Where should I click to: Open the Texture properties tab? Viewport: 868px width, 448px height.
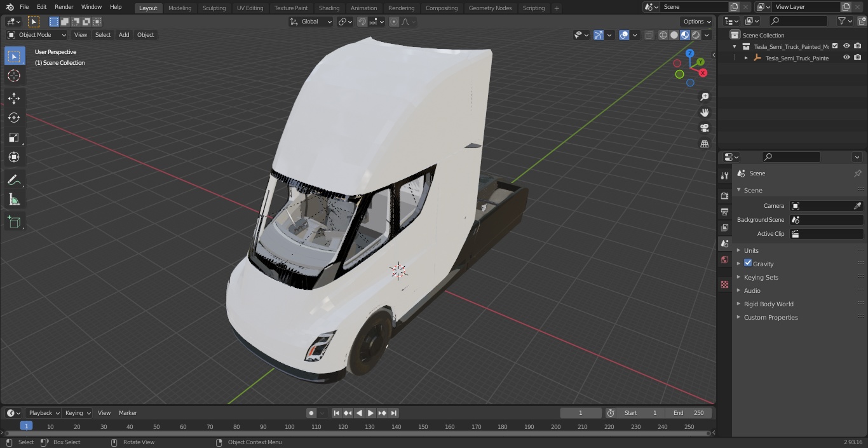point(724,284)
